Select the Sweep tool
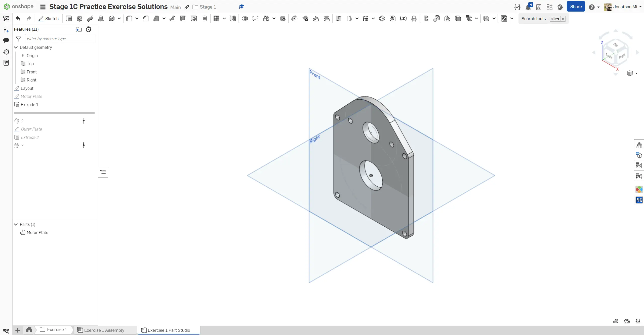This screenshot has height=335, width=644. click(90, 19)
